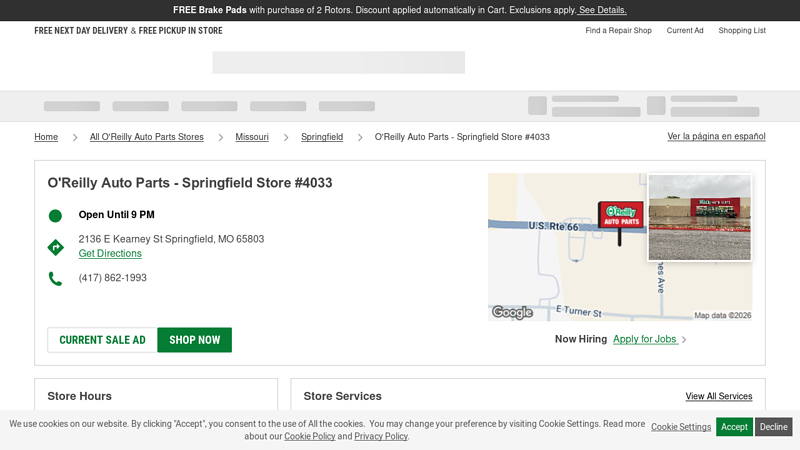Click the Google logo on the map
Viewport: 800px width, 450px height.
click(512, 312)
